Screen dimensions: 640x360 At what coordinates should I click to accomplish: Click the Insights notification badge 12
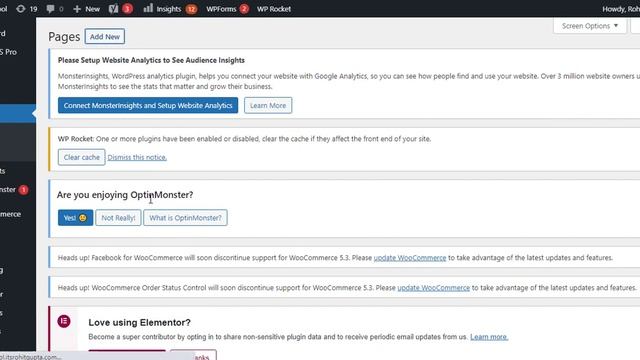coord(191,9)
